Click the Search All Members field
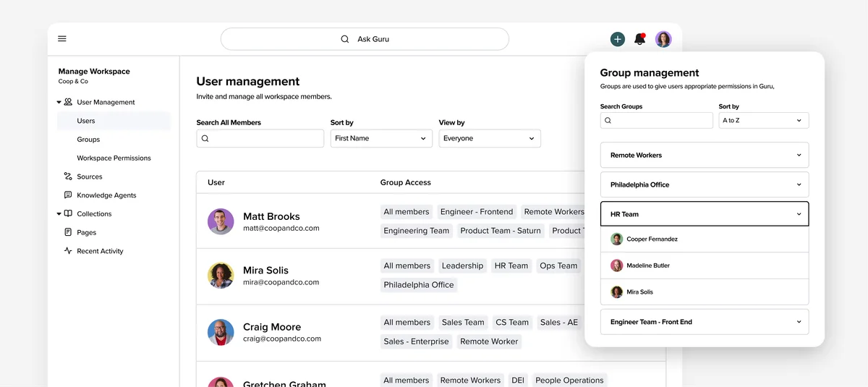 [x=260, y=138]
